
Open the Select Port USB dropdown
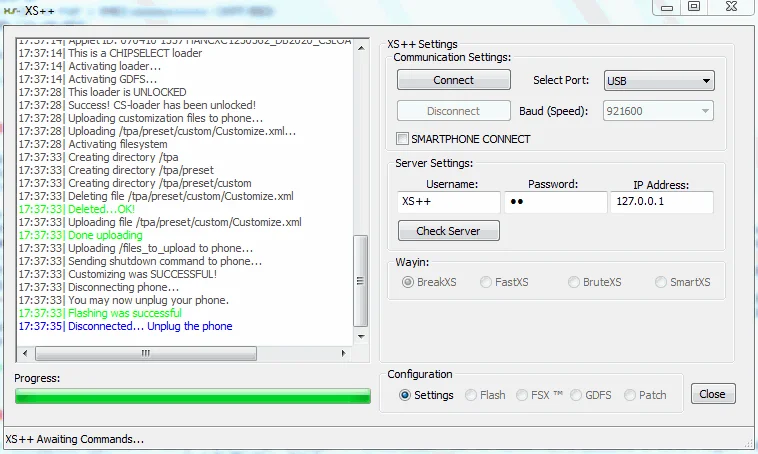point(659,81)
